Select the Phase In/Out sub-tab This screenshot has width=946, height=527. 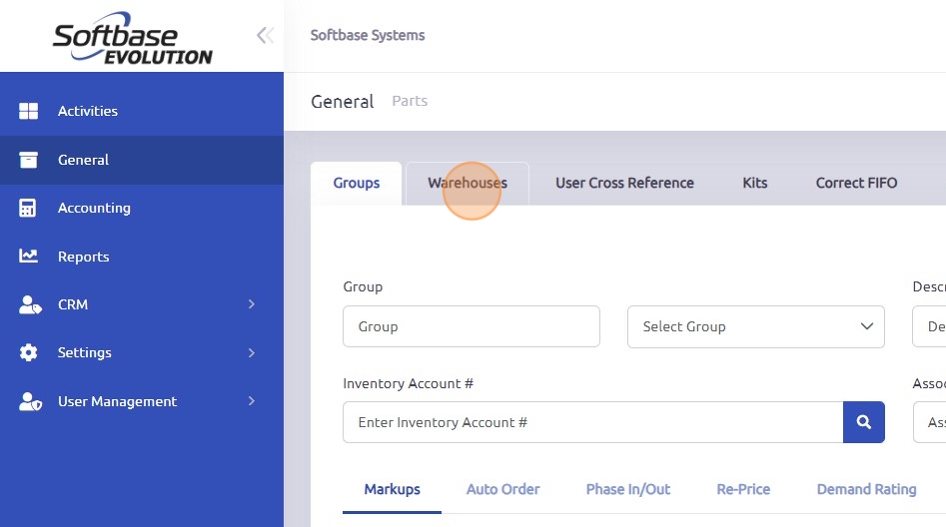click(628, 490)
